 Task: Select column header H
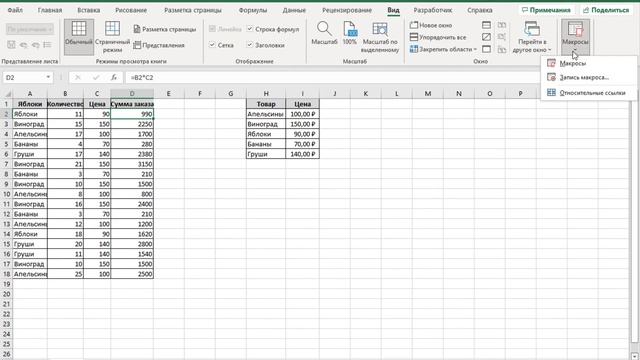pyautogui.click(x=266, y=93)
